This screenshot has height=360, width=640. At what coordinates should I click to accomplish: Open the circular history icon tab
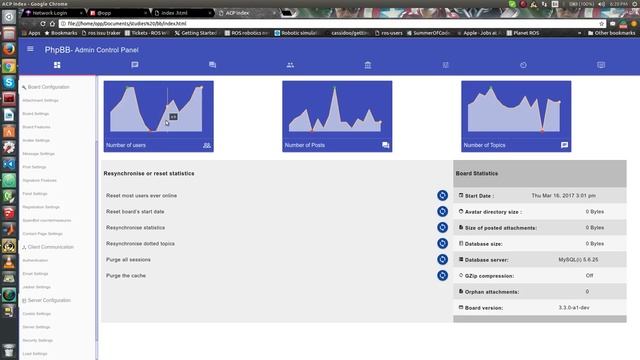coord(523,65)
